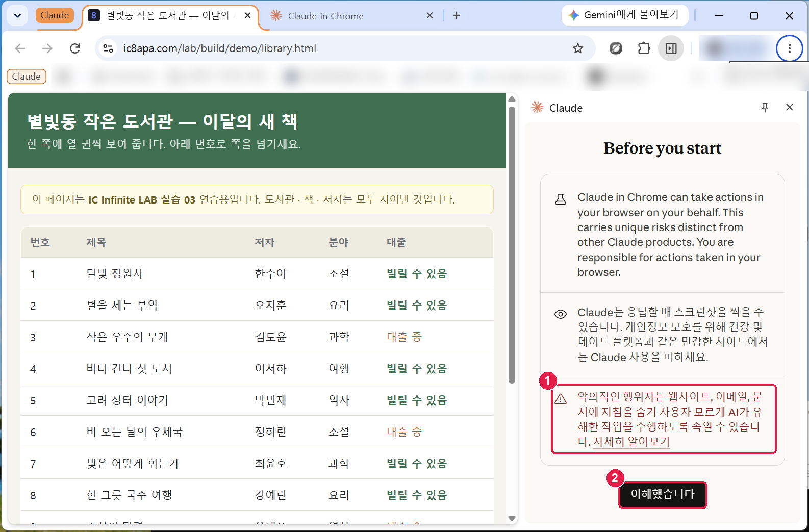The width and height of the screenshot is (809, 532).
Task: Select the book title 작은 우주의 무게
Action: 127,337
